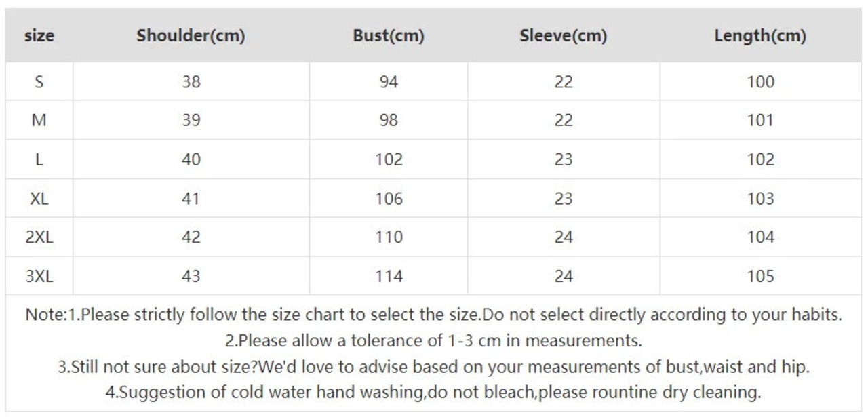868x417 pixels.
Task: Click the bust value 114 cell
Action: pyautogui.click(x=389, y=277)
